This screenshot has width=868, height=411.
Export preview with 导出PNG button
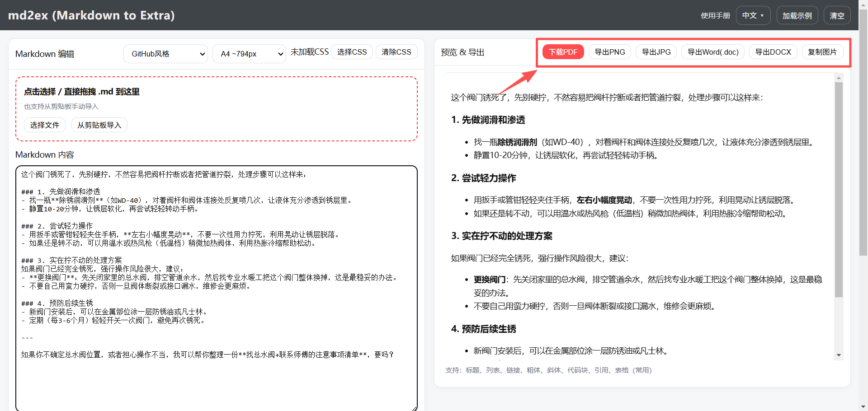pyautogui.click(x=609, y=52)
